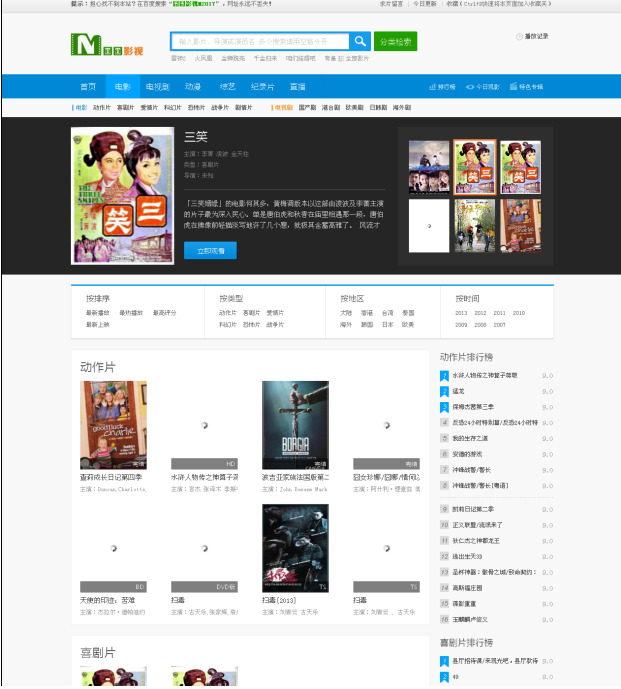Select the 动漫 nav tab
This screenshot has width=621, height=689.
(192, 87)
